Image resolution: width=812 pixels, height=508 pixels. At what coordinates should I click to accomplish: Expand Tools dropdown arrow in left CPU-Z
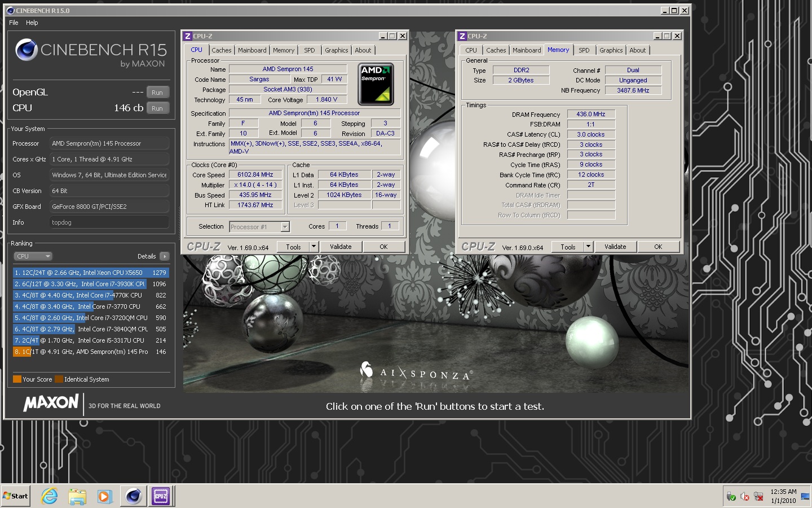314,247
